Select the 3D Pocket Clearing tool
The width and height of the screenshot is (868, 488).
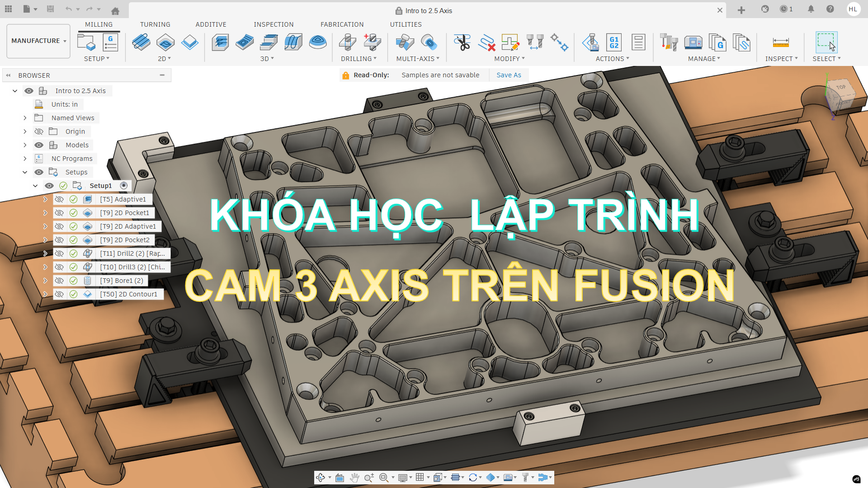point(245,42)
